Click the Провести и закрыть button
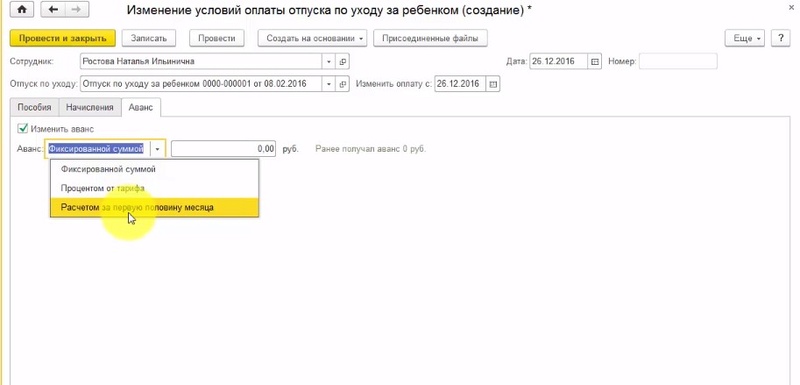 click(62, 38)
